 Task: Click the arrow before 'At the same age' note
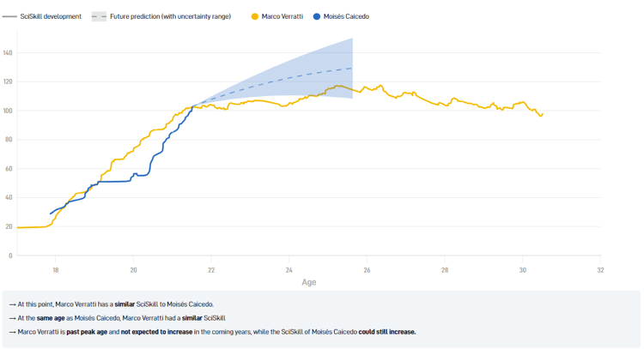(x=12, y=318)
